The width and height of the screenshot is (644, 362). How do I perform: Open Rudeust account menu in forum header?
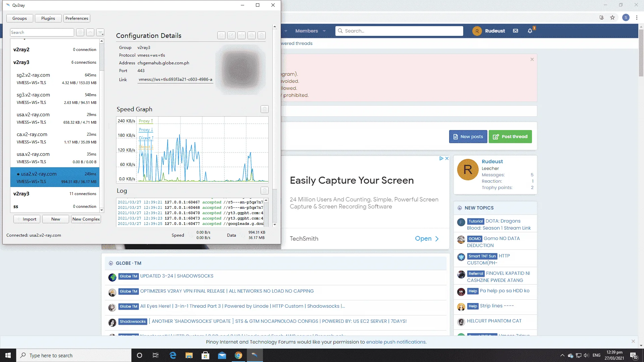coord(489,31)
